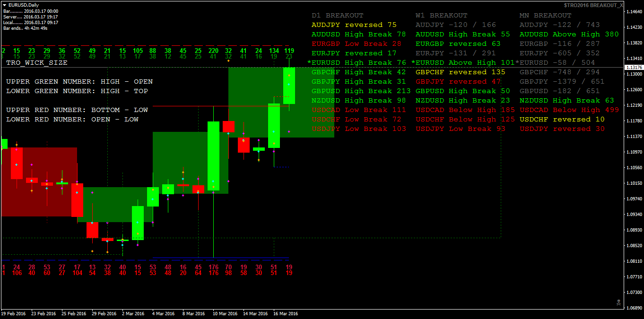Select the 'GBPCHF High Break 42' entry
Image resolution: width=644 pixels, height=319 pixels.
point(359,72)
